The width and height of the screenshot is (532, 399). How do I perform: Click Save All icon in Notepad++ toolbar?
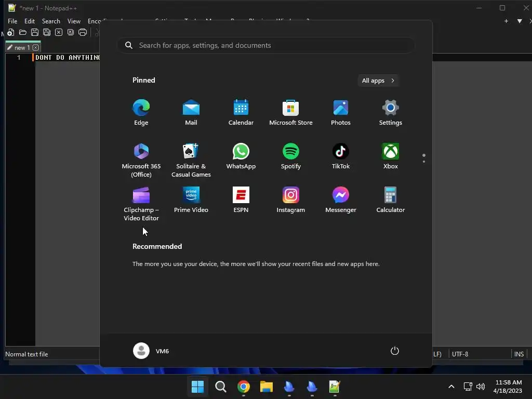(46, 32)
